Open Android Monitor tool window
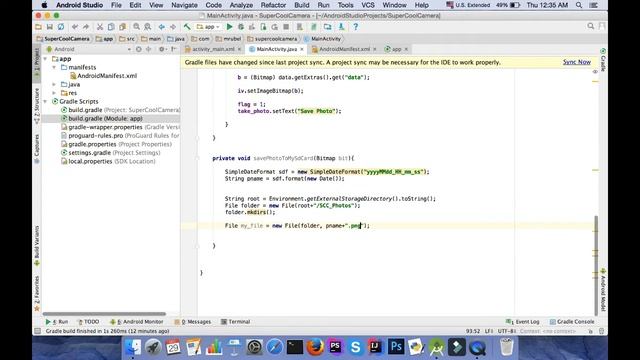640x360 pixels. (137, 322)
